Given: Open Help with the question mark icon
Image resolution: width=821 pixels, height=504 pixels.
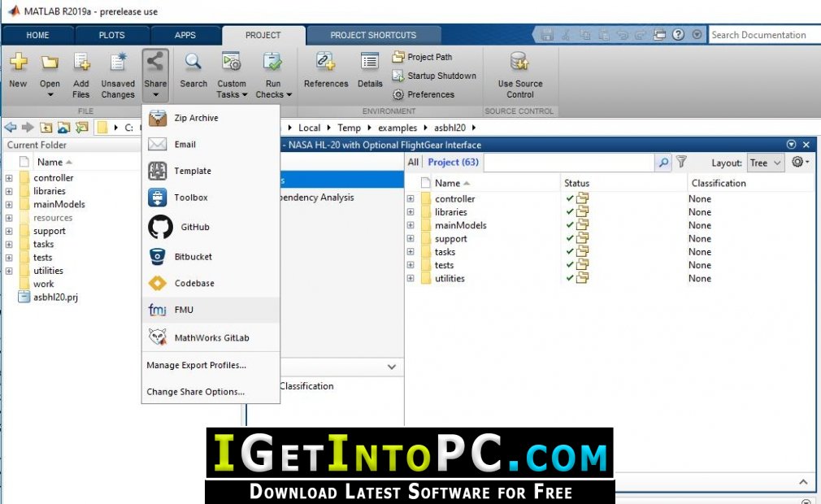Looking at the screenshot, I should (678, 34).
